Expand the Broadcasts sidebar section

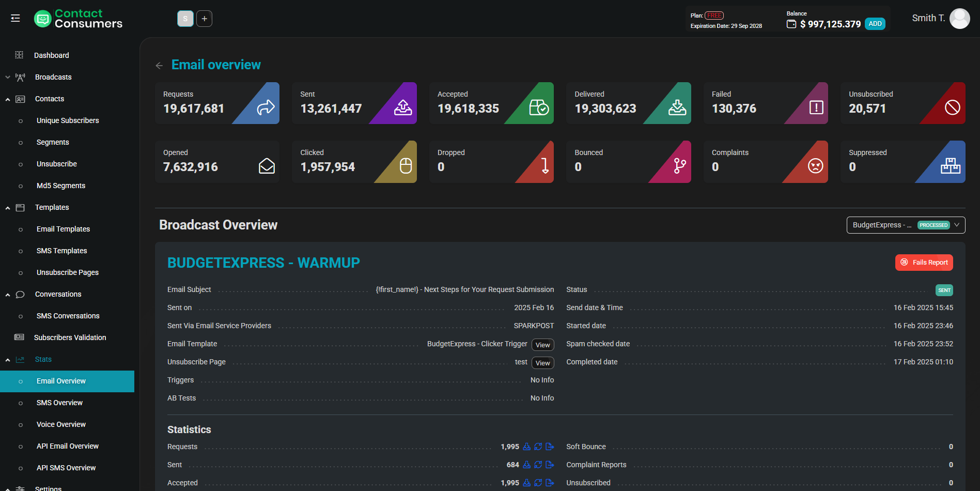[8, 77]
